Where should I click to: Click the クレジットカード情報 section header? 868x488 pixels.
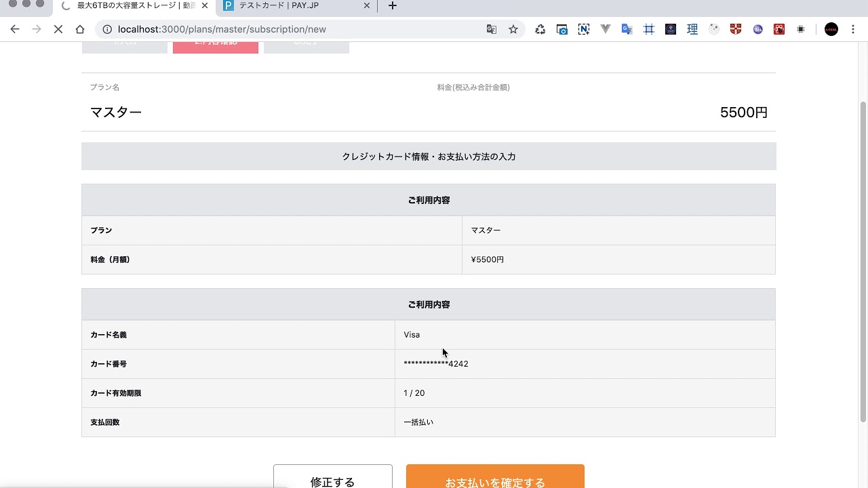coord(429,157)
